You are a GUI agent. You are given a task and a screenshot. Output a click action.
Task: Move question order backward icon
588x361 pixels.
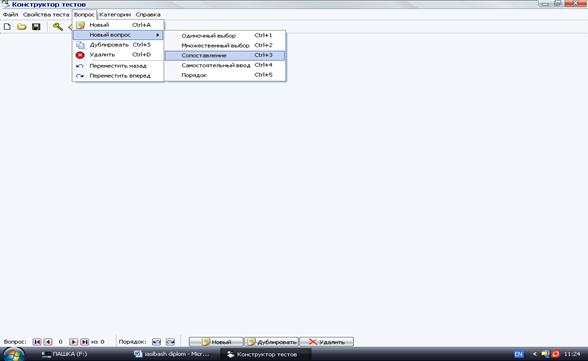[156, 342]
